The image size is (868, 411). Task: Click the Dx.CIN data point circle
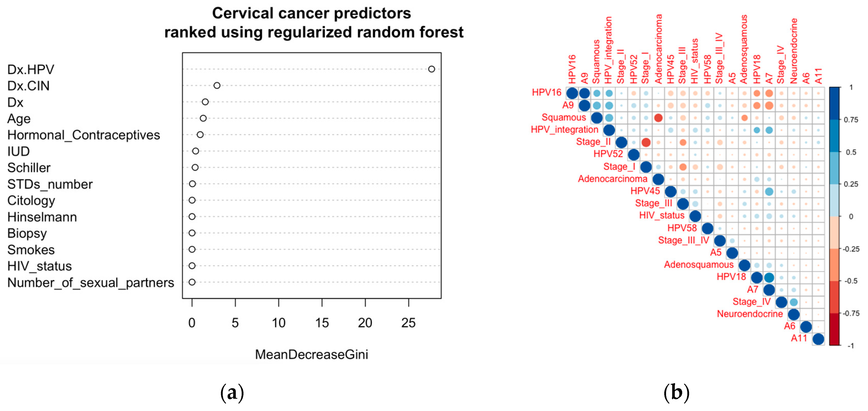[217, 85]
